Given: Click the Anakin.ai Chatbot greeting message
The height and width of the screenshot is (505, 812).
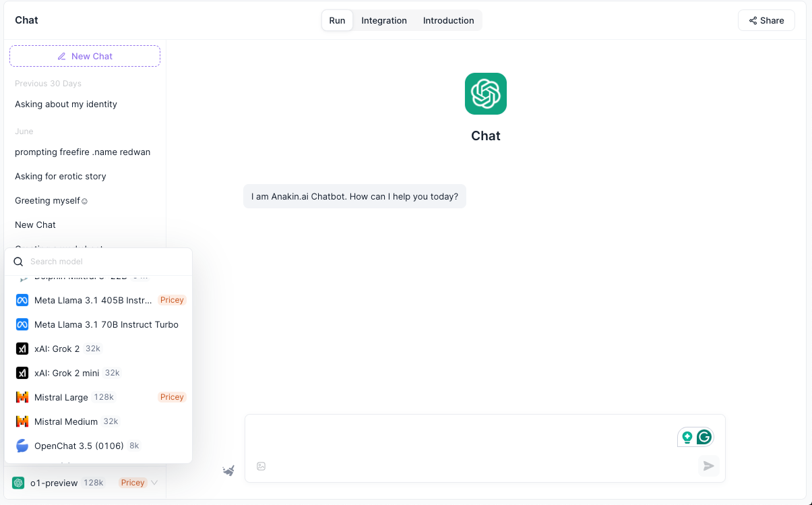Looking at the screenshot, I should pos(354,197).
